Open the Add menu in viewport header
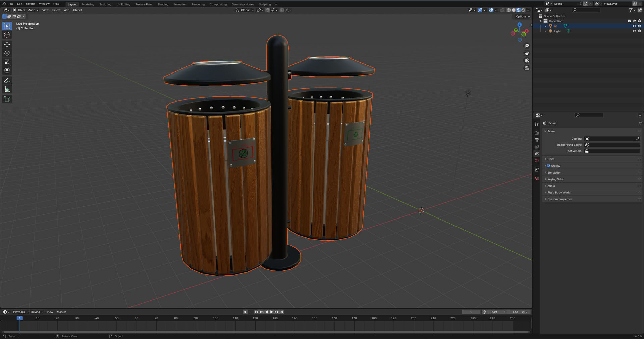Image resolution: width=644 pixels, height=339 pixels. [67, 10]
